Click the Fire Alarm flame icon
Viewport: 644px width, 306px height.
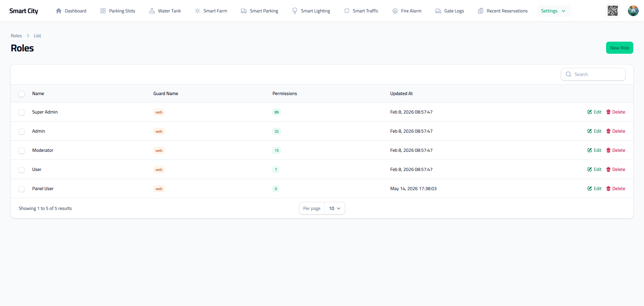[395, 11]
